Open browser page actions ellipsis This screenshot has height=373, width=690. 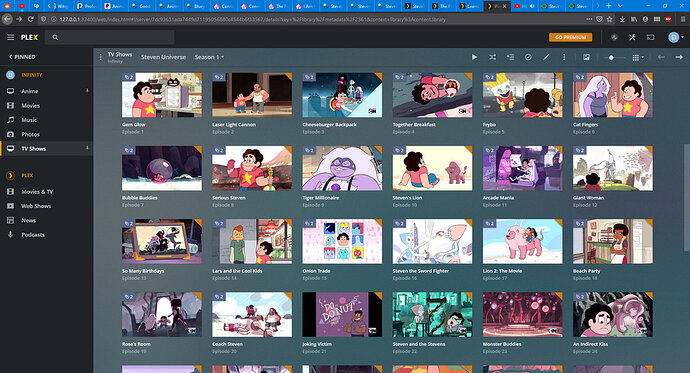pyautogui.click(x=589, y=19)
